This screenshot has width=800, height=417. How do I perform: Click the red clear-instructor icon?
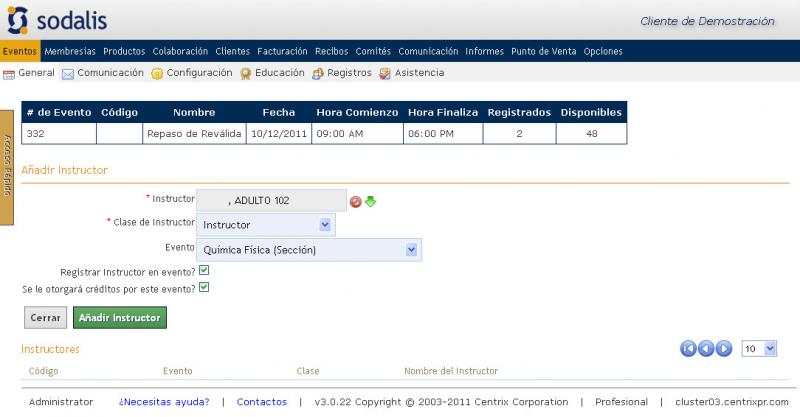pos(355,202)
